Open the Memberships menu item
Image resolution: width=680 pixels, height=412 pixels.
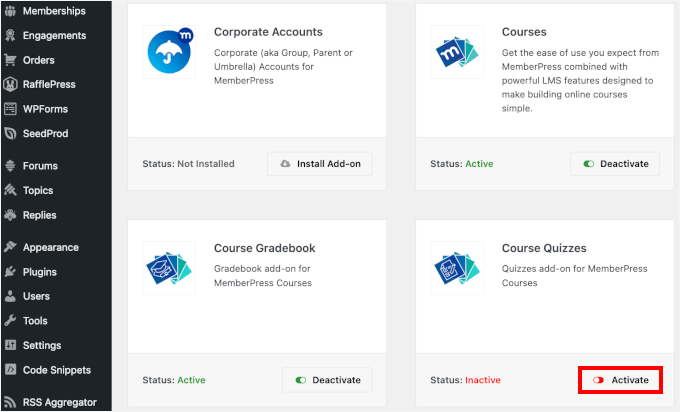click(54, 11)
